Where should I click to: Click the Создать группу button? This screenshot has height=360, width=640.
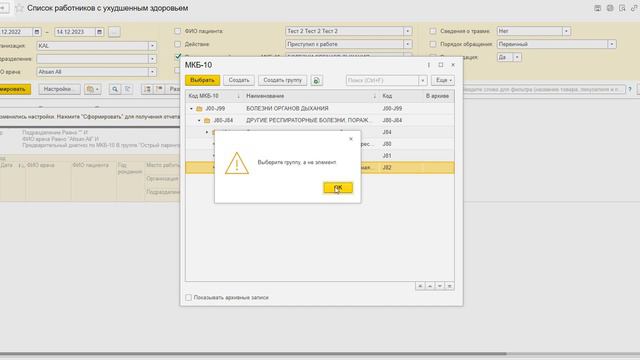click(x=282, y=80)
